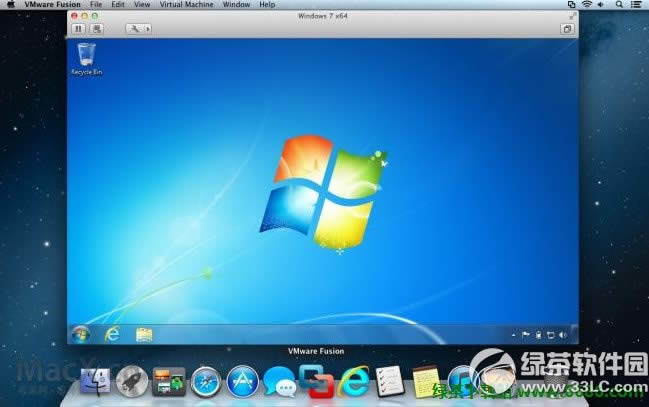Viewport: 649px width, 407px height.
Task: Open the Apple menu
Action: [x=10, y=5]
